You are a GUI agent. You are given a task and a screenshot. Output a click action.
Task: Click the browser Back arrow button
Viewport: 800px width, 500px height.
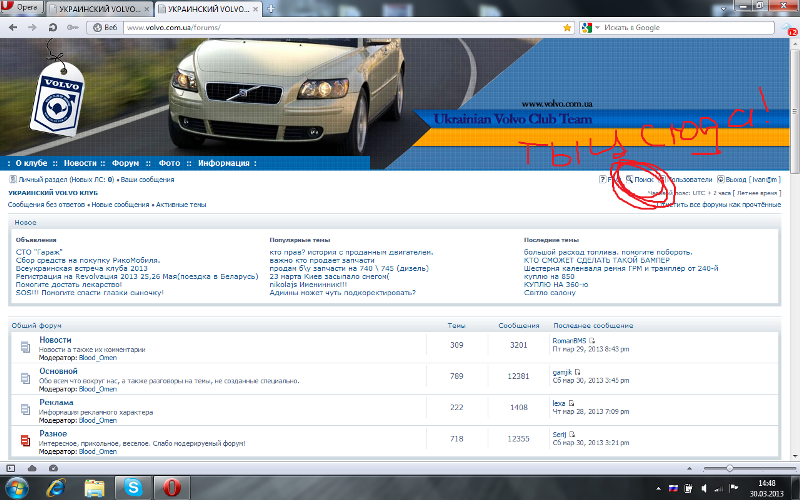[x=13, y=27]
